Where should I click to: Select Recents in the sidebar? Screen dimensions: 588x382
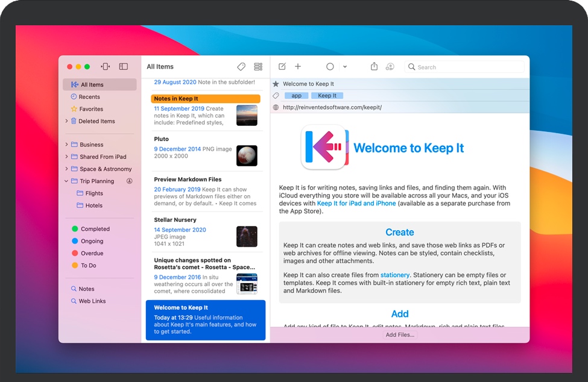(x=89, y=97)
